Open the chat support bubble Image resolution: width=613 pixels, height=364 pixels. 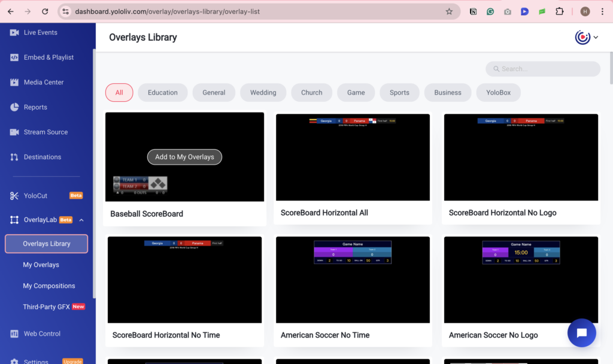click(581, 333)
